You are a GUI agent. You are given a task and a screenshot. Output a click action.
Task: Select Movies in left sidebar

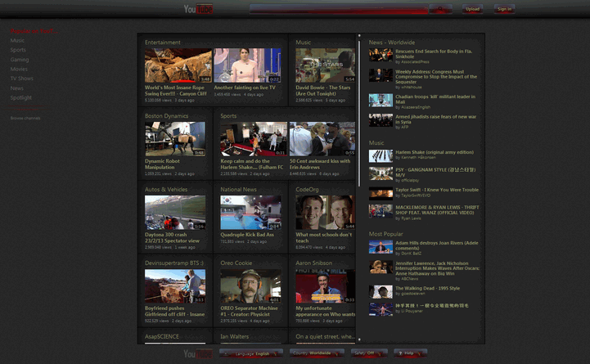(x=19, y=69)
